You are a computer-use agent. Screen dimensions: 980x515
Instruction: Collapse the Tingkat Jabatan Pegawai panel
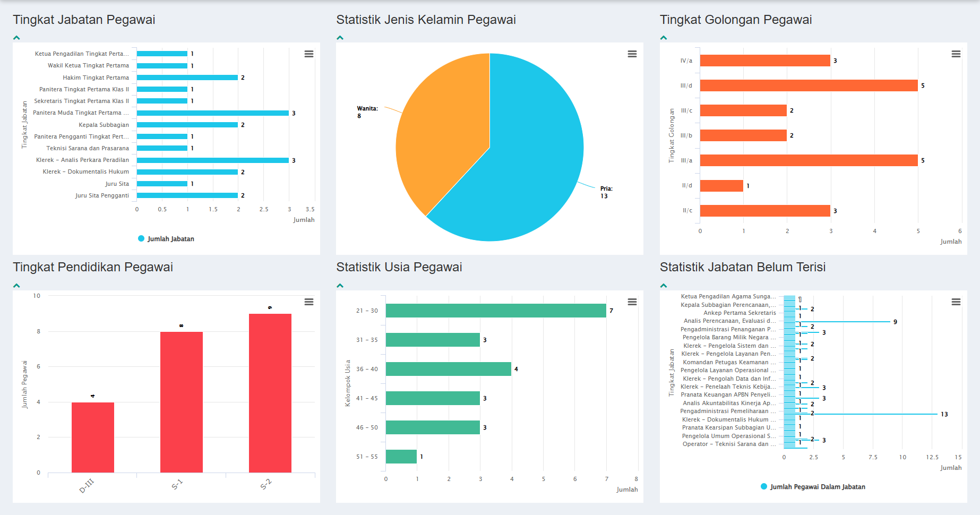click(16, 38)
